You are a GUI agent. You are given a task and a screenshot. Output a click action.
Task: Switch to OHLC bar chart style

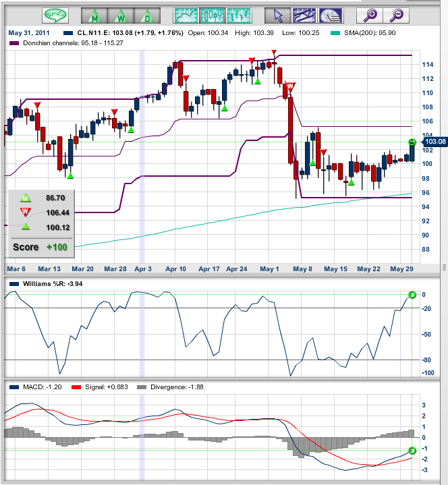[238, 14]
